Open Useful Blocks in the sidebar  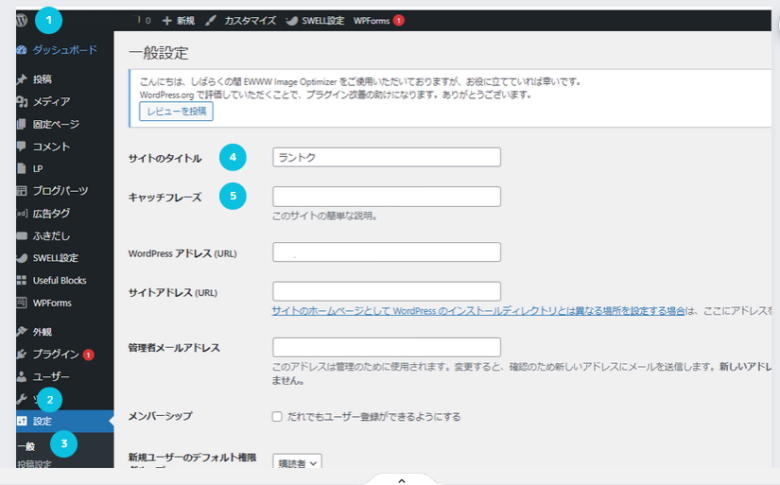pos(60,281)
